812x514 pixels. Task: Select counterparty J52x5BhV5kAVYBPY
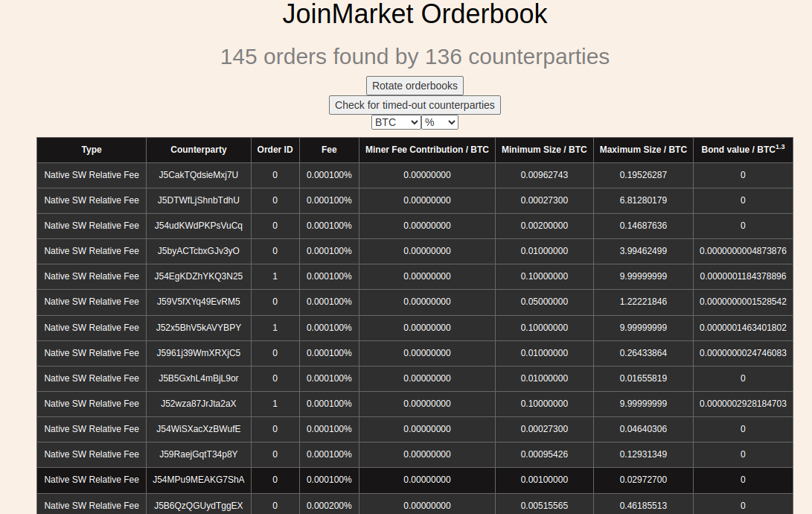[198, 328]
